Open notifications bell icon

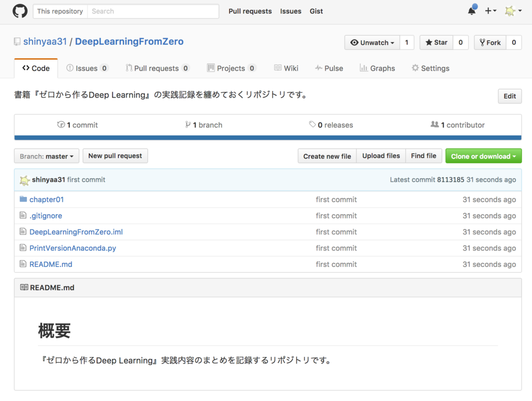pos(472,11)
